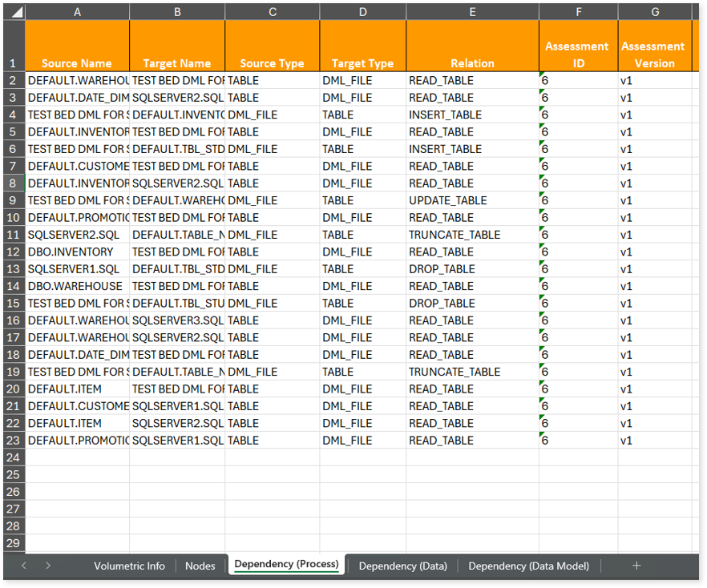Open the Nodes sheet tab
The width and height of the screenshot is (707, 588).
tap(200, 566)
